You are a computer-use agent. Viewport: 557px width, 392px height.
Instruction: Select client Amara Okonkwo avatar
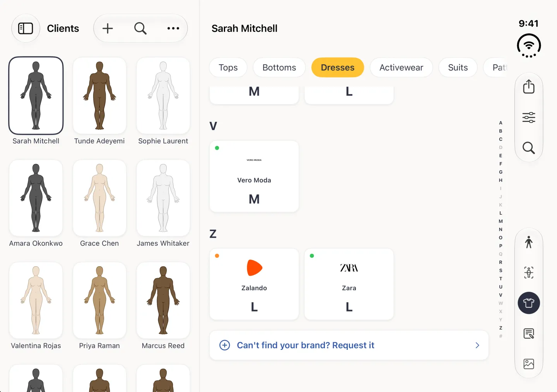point(36,198)
